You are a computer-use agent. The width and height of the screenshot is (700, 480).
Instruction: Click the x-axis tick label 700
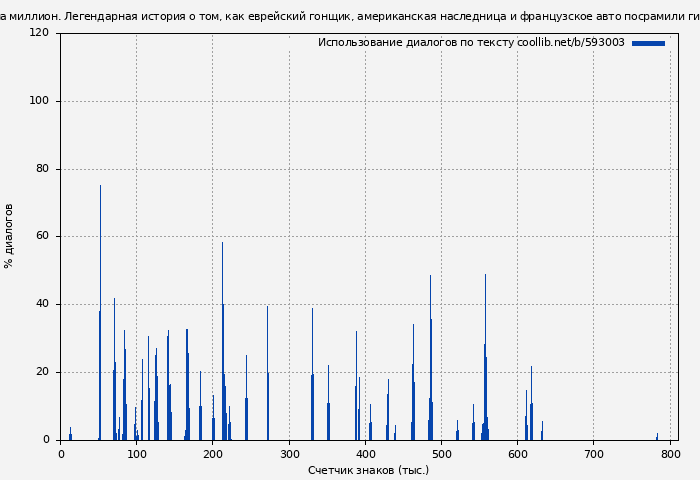click(594, 454)
